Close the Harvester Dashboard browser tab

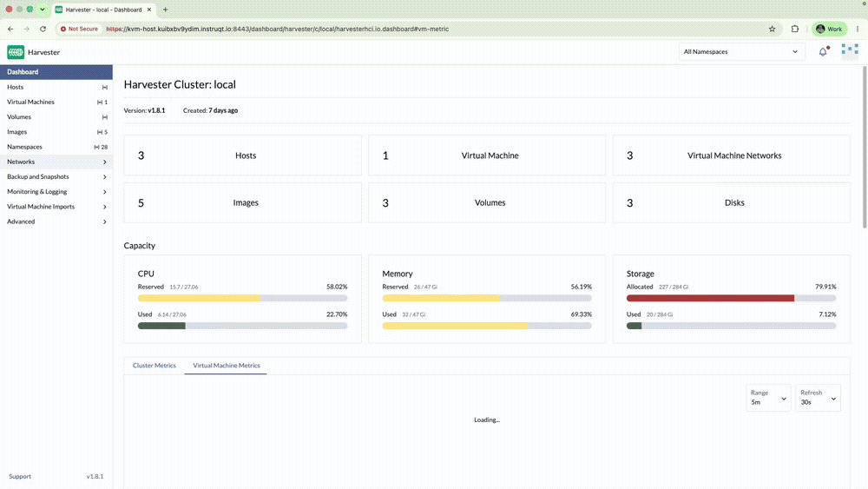[149, 10]
